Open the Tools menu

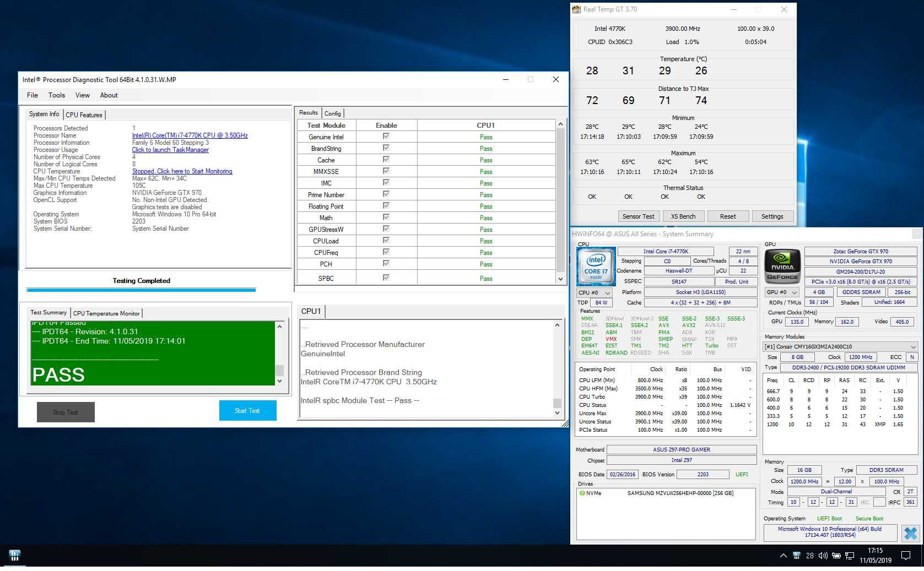pos(56,95)
